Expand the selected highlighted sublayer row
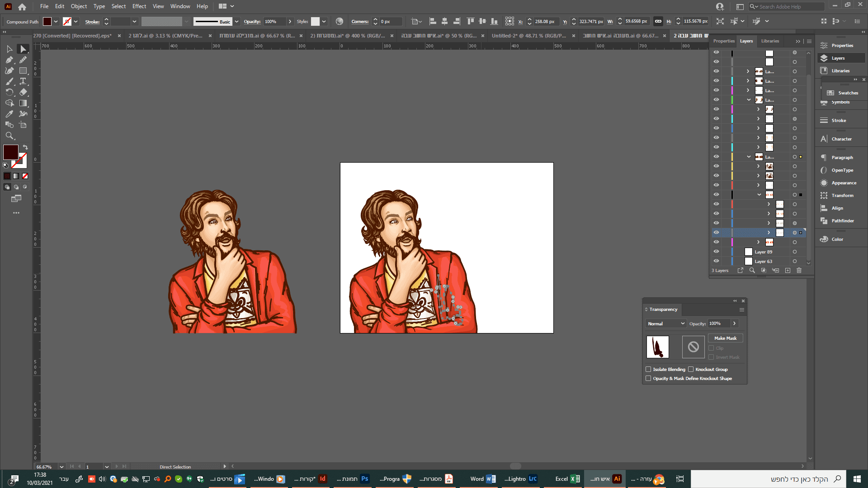Screen dimensions: 868x488 [769, 233]
